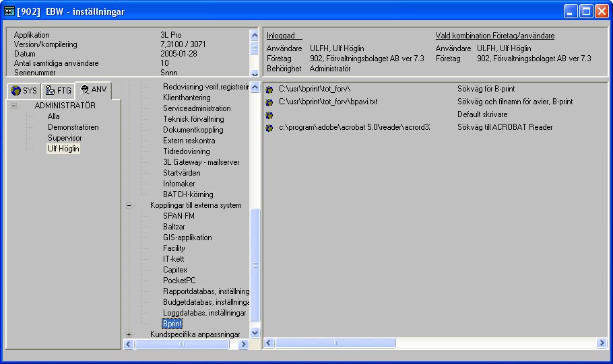Viewport: 613px width, 364px height.
Task: Select 'Supervisor' in the user tree
Action: point(64,138)
